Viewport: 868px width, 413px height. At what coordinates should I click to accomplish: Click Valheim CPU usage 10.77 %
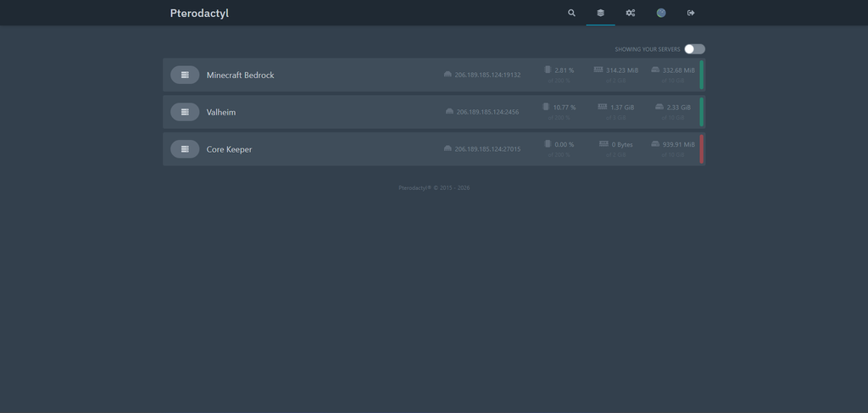pos(564,108)
